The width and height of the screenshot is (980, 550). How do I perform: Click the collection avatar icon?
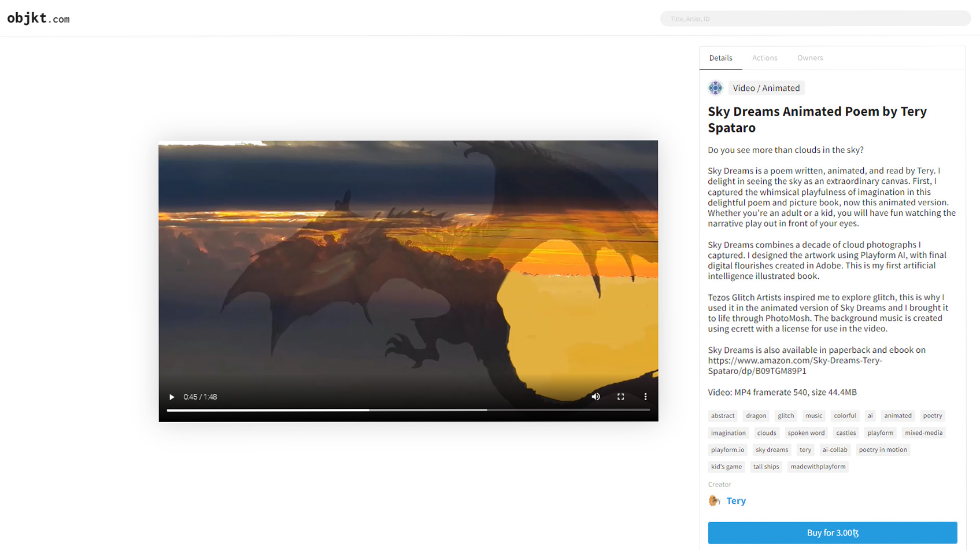coord(715,88)
